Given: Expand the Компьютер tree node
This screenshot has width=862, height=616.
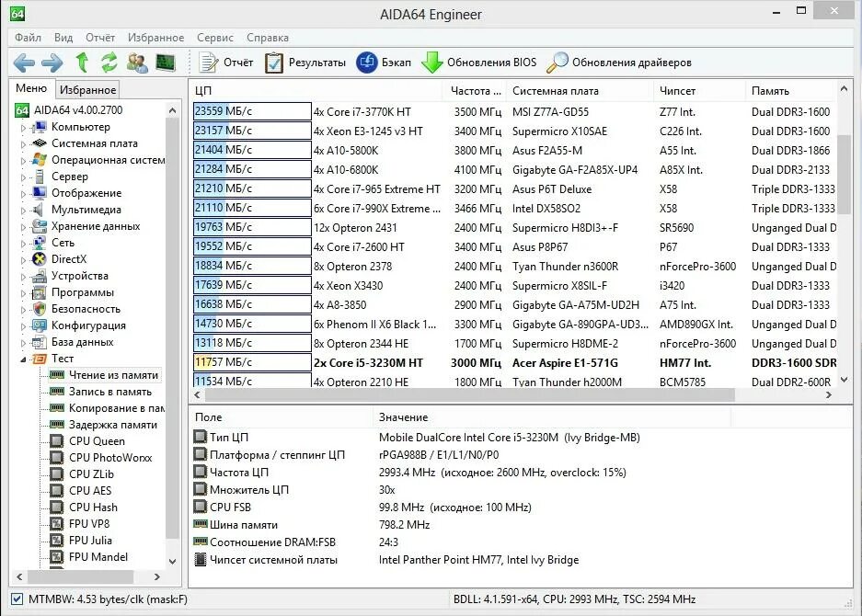Looking at the screenshot, I should pyautogui.click(x=23, y=128).
